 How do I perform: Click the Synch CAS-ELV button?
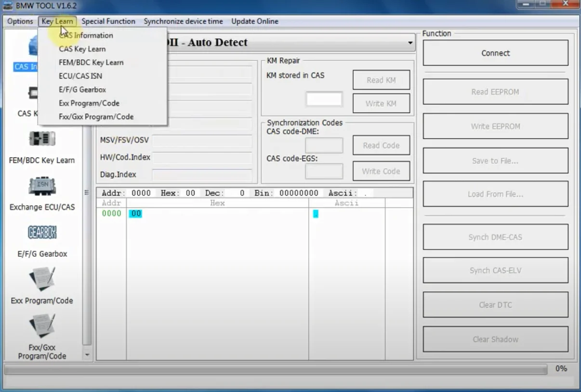495,270
